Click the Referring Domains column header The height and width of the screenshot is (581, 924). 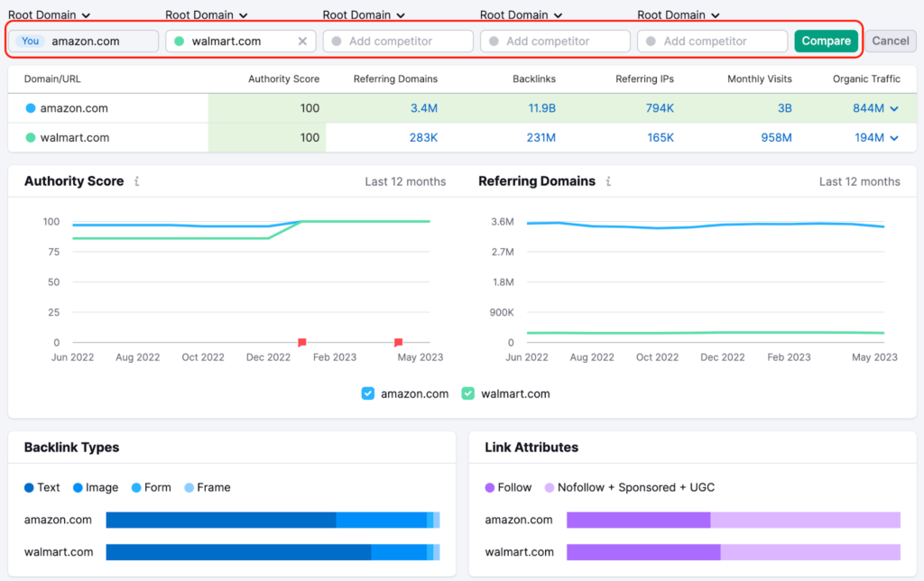[395, 79]
